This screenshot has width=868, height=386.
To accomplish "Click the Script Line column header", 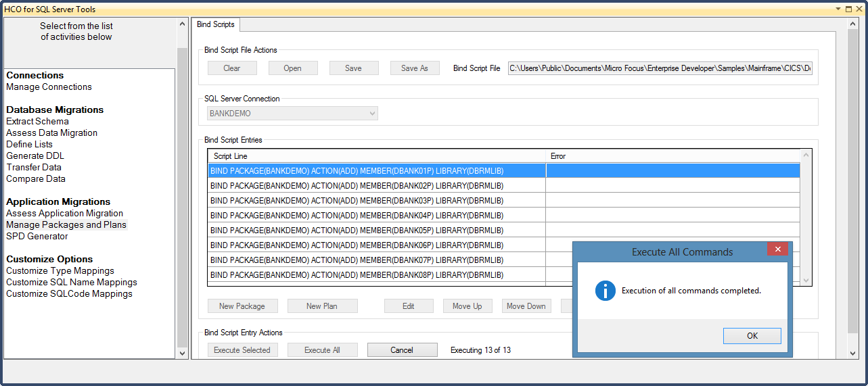I will [376, 156].
